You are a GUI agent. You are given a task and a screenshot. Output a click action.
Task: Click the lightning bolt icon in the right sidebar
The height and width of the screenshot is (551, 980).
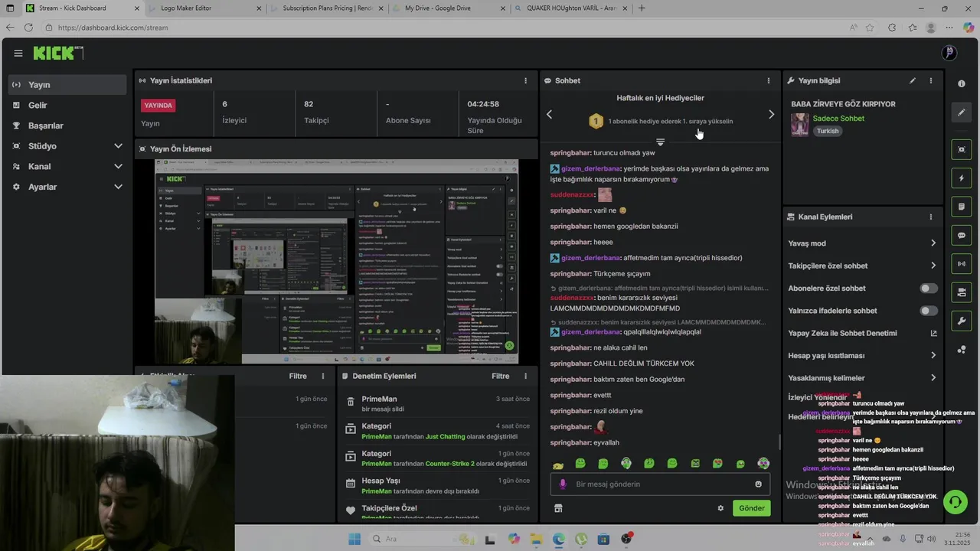(x=962, y=178)
